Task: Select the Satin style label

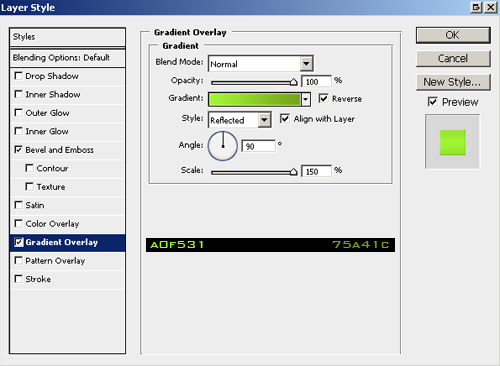Action: (x=35, y=205)
